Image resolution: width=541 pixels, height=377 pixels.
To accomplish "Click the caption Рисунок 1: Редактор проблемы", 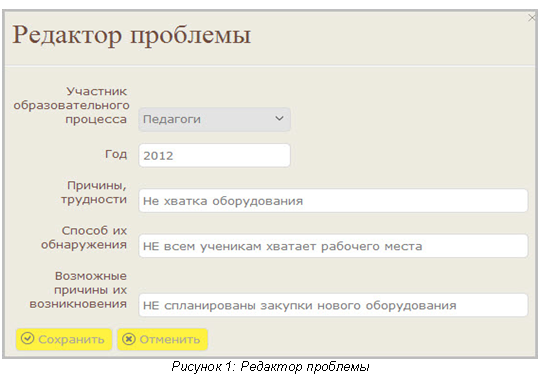I will pyautogui.click(x=270, y=366).
